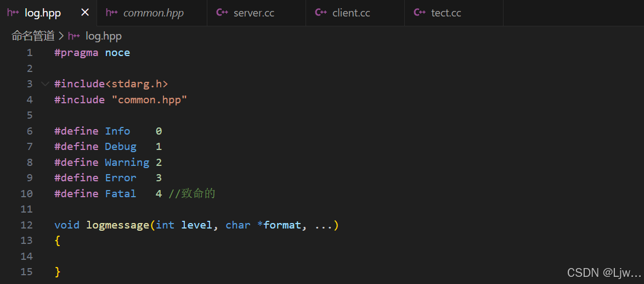Click line number 12 in the gutter

pyautogui.click(x=26, y=225)
